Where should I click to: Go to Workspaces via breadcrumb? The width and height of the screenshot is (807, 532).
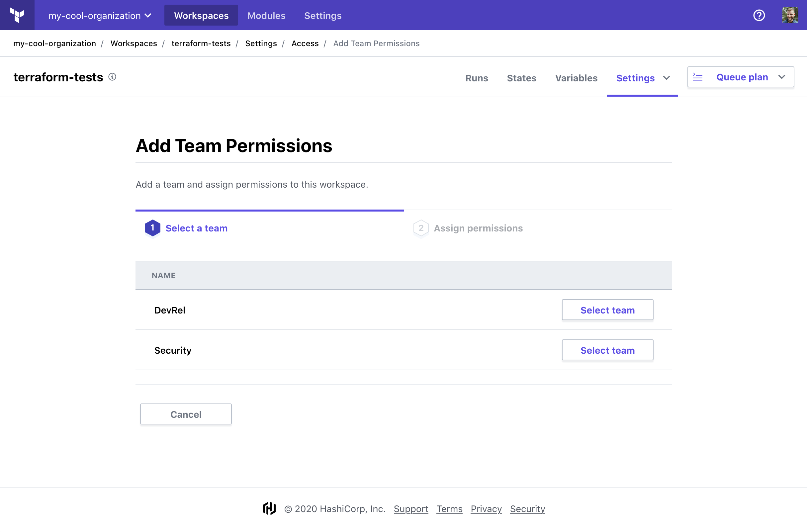coord(134,44)
